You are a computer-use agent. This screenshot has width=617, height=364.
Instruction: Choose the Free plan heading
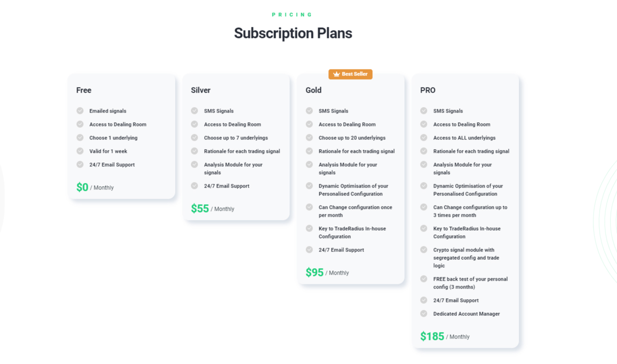click(84, 90)
